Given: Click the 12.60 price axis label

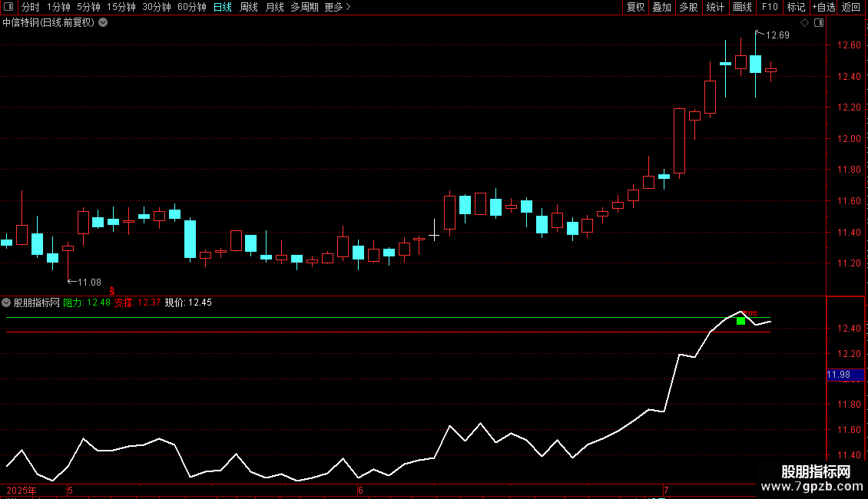Looking at the screenshot, I should (x=849, y=45).
